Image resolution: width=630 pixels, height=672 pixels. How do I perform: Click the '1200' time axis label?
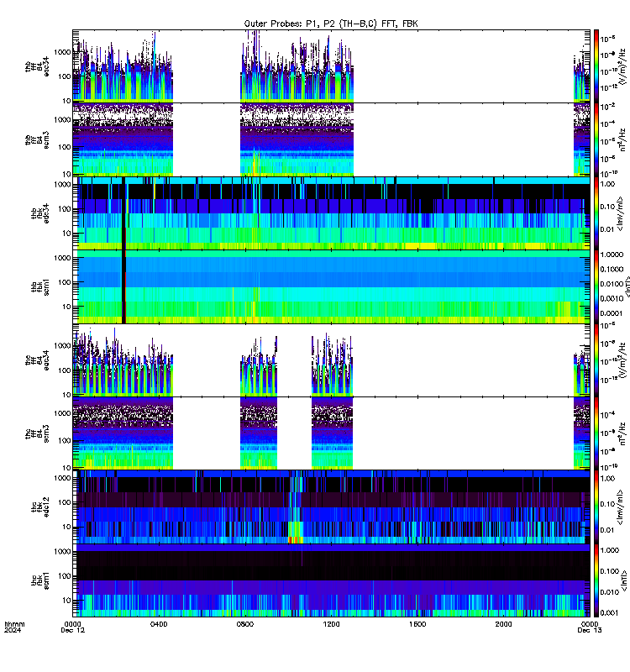[x=331, y=624]
